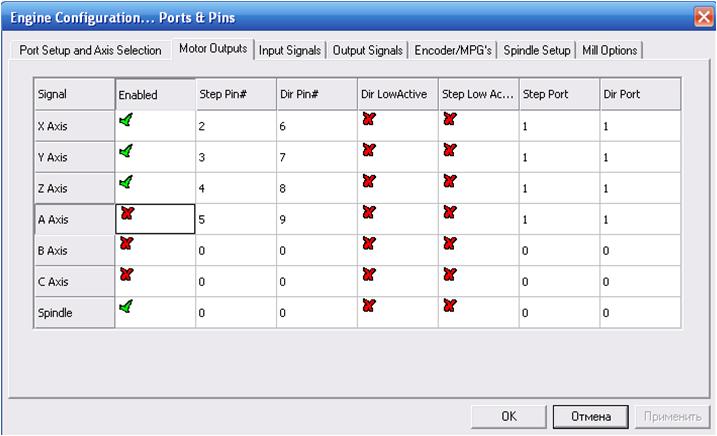Click the Y Axis Step Low Active red cross
This screenshot has width=717, height=436.
(x=449, y=151)
